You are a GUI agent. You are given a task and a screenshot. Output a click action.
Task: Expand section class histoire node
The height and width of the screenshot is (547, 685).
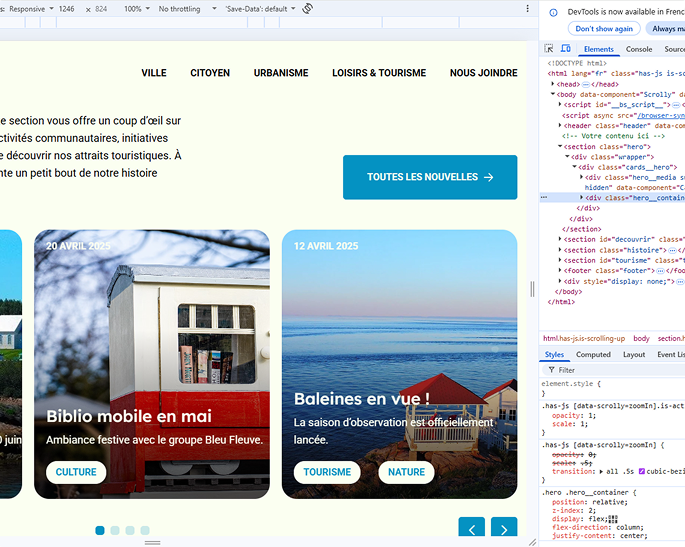point(560,250)
